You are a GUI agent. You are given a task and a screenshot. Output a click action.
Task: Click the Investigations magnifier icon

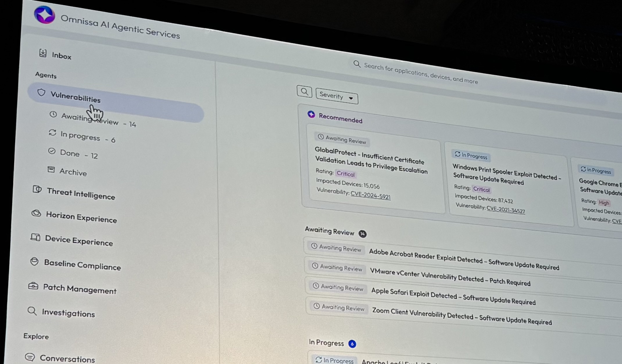pyautogui.click(x=32, y=311)
